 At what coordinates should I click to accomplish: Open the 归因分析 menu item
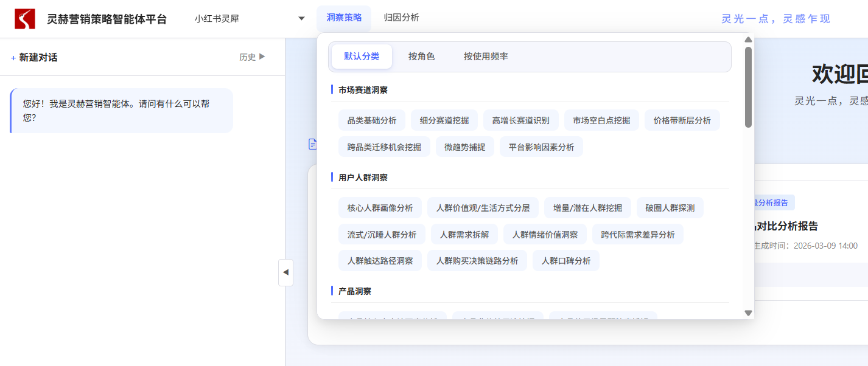coord(401,18)
